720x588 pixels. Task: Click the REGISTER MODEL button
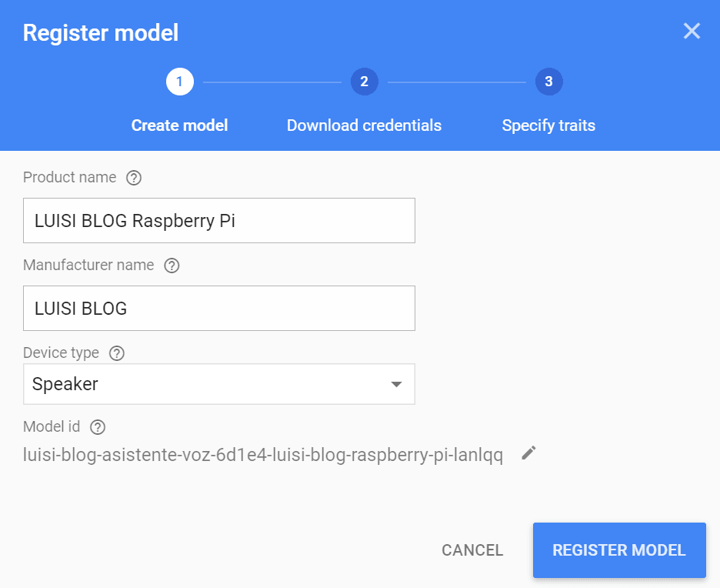click(618, 550)
